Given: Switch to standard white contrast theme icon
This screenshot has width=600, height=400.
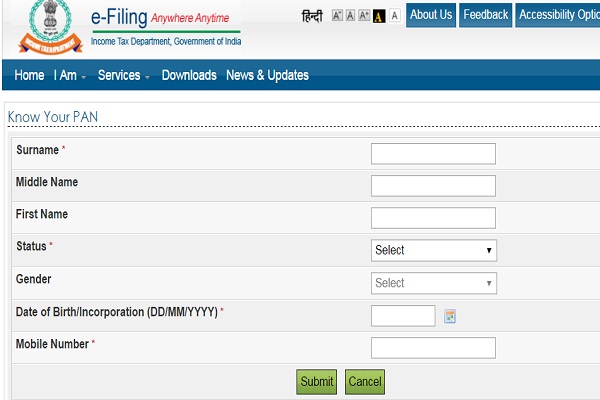Looking at the screenshot, I should pyautogui.click(x=394, y=16).
